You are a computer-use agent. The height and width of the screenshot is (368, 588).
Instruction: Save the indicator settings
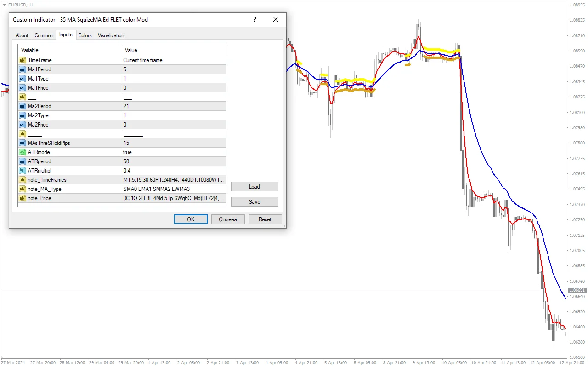click(x=254, y=201)
